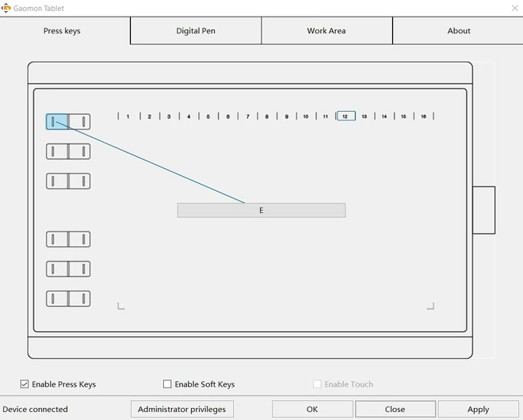The image size is (523, 420).
Task: Toggle Enable Press Keys checkbox
Action: [25, 384]
